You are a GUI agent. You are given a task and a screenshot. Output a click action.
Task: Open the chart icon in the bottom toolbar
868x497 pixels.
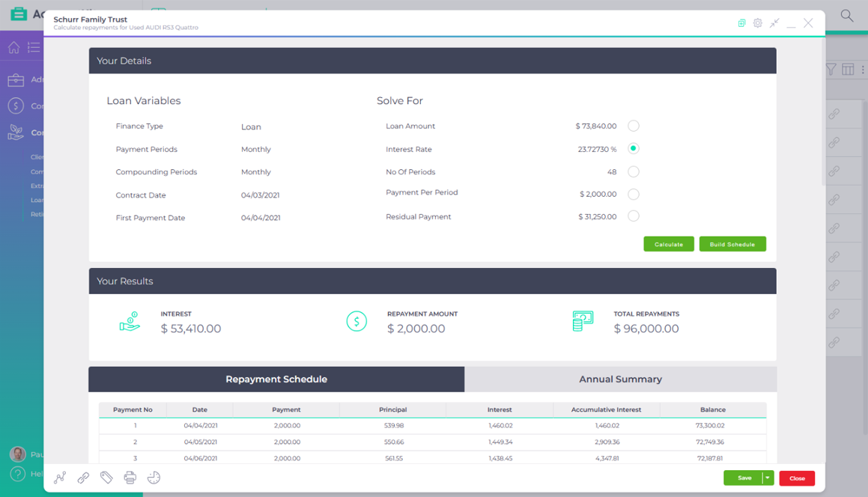point(59,478)
